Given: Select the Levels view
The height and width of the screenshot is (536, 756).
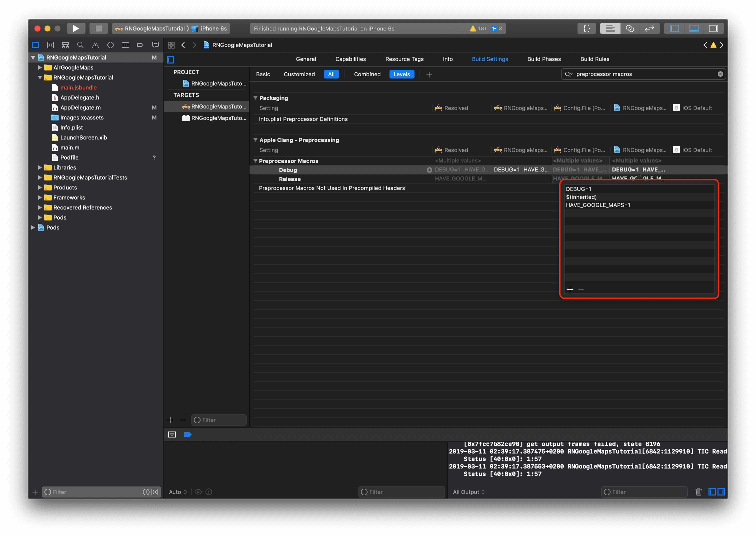Looking at the screenshot, I should pos(401,74).
